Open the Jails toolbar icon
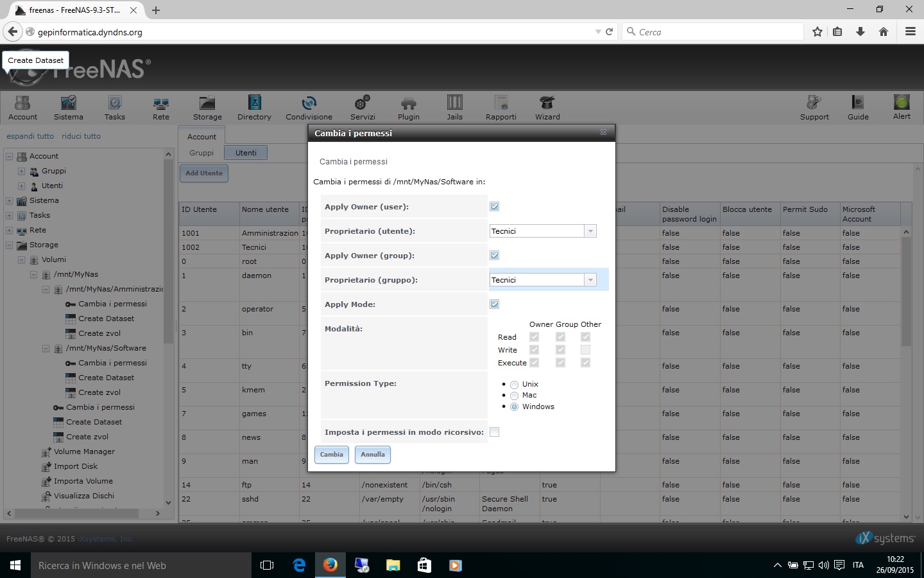The width and height of the screenshot is (924, 578). click(x=455, y=107)
